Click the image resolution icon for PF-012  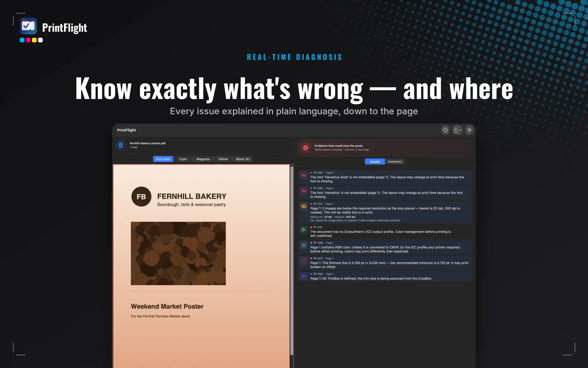[x=304, y=206]
